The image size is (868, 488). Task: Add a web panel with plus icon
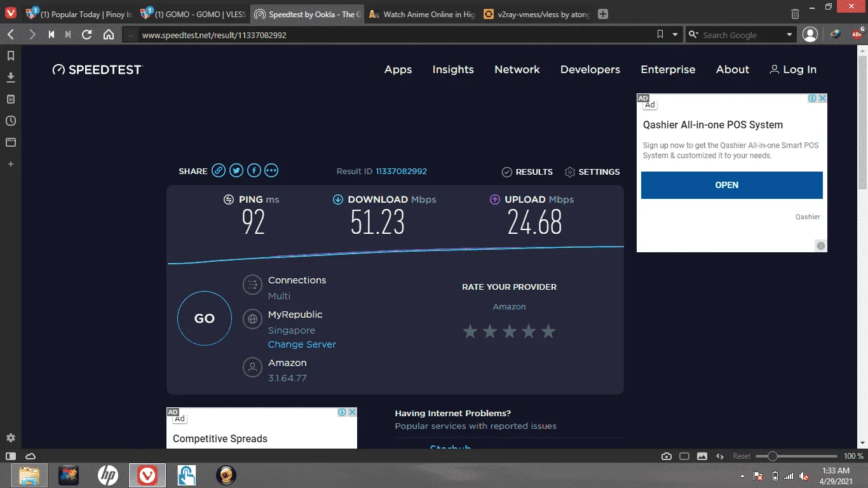(10, 164)
